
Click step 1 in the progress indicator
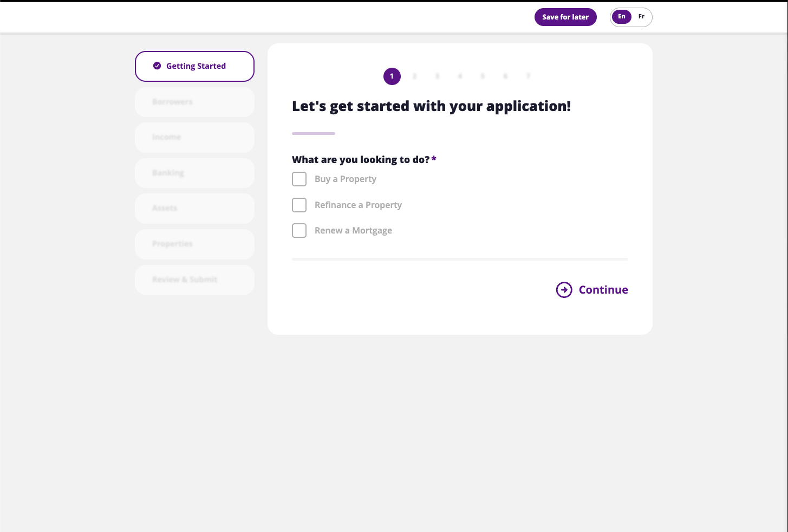(x=392, y=76)
